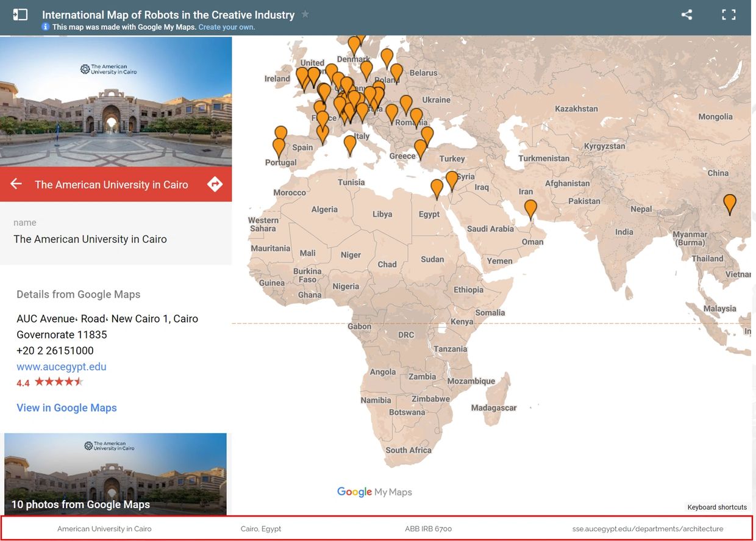Click the pin near Oman and Iran
The height and width of the screenshot is (541, 756).
pos(530,209)
